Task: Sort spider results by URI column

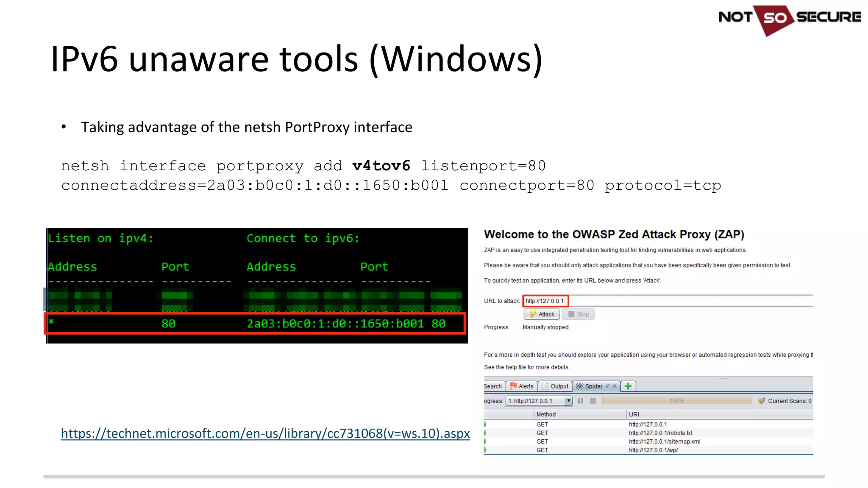Action: [x=720, y=414]
